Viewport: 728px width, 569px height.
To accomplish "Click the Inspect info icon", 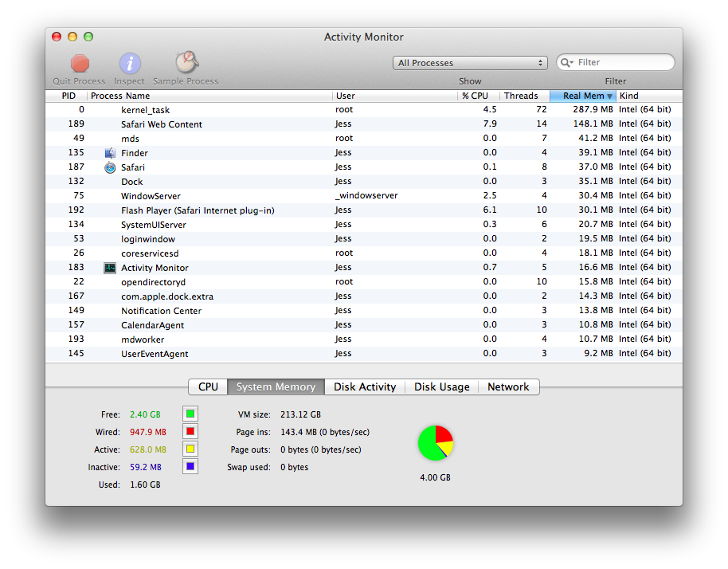I will (130, 64).
